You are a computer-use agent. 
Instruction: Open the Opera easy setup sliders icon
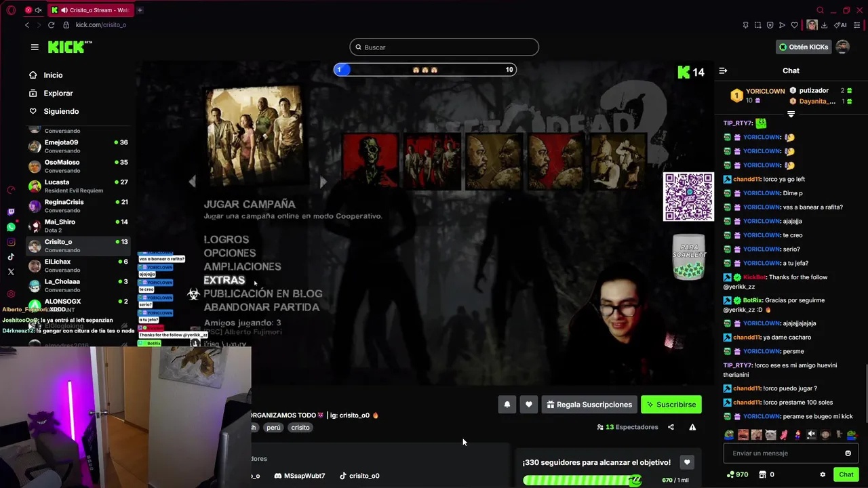(857, 25)
